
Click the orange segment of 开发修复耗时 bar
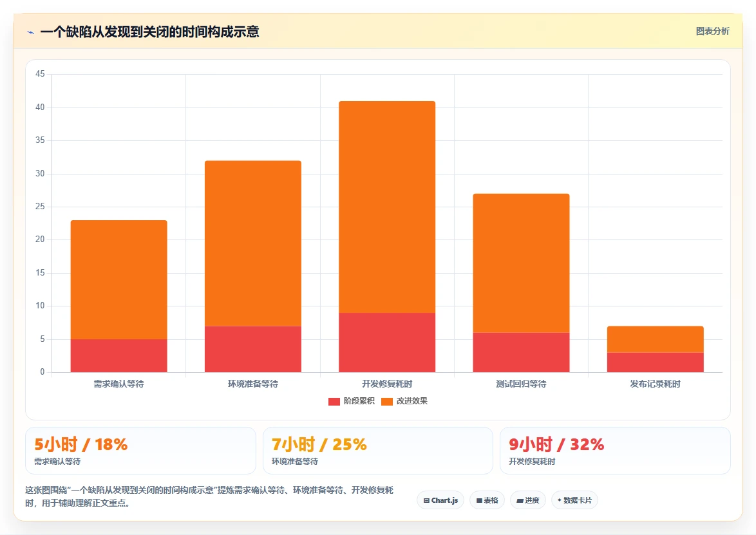[x=387, y=207]
